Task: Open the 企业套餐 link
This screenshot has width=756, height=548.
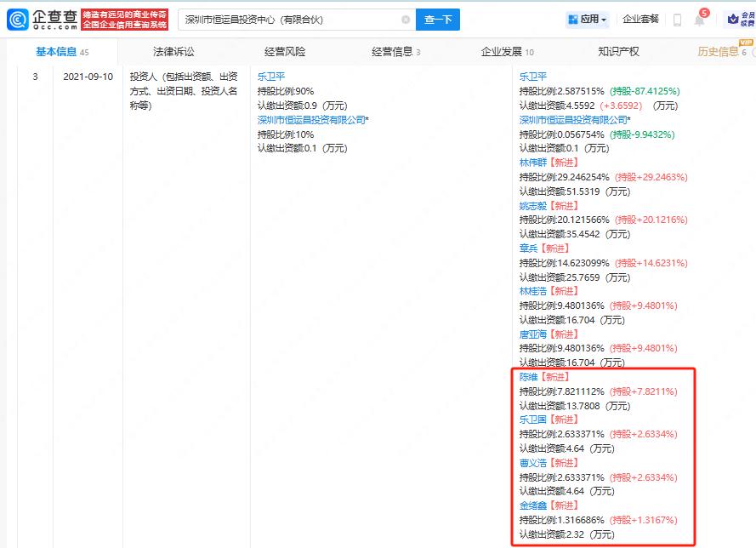Action: coord(640,19)
